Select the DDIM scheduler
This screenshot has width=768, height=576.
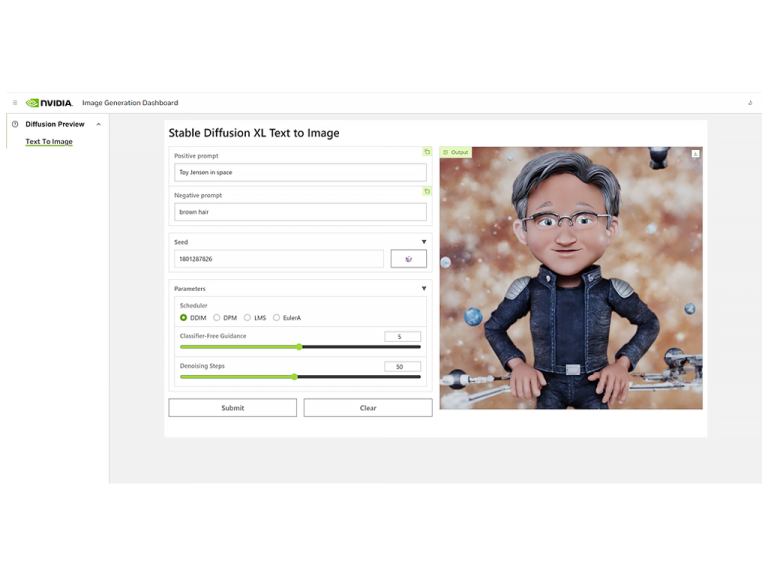pyautogui.click(x=183, y=317)
